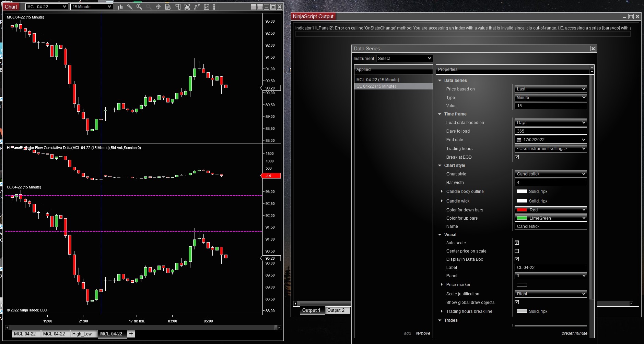Open the Scale justification dropdown
This screenshot has width=644, height=344.
pyautogui.click(x=551, y=294)
